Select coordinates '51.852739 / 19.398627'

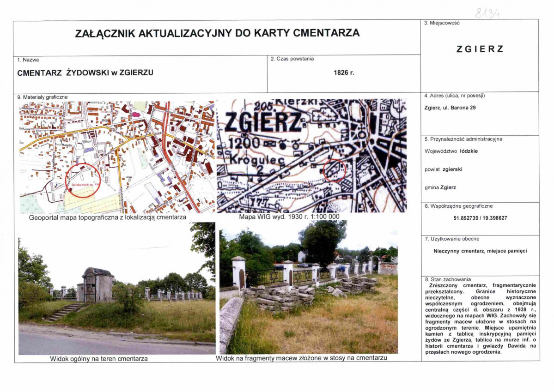click(x=480, y=218)
